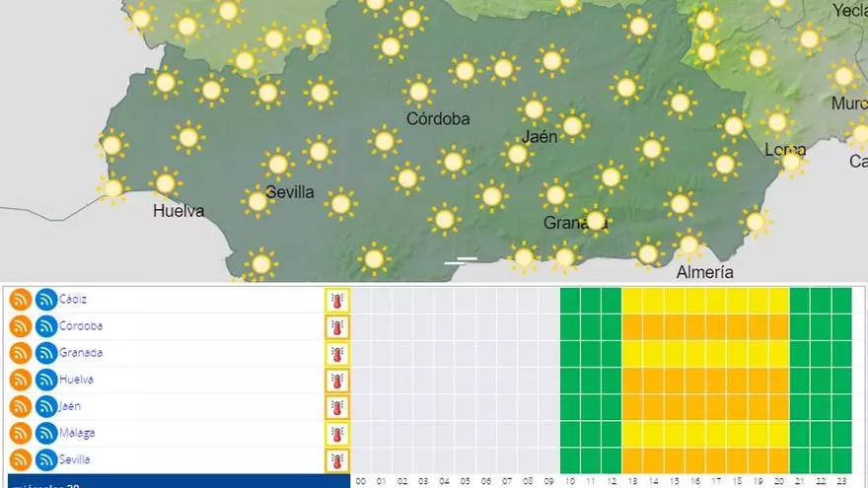Open the orange RSS feed for Granada
868x488 pixels.
(x=20, y=353)
